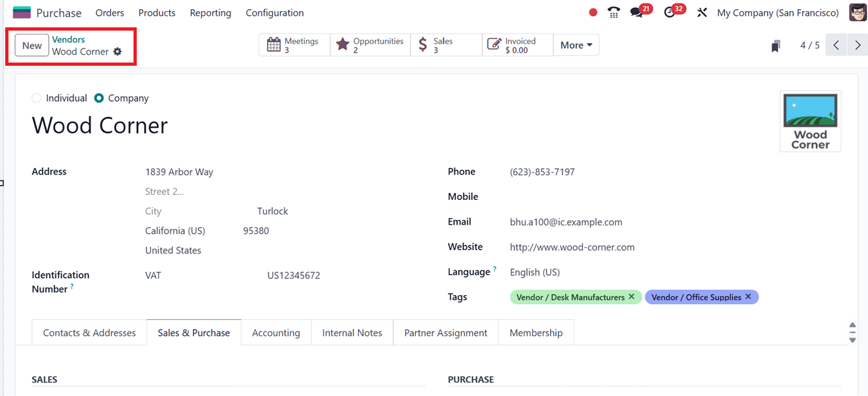
Task: Click the New button
Action: (31, 46)
